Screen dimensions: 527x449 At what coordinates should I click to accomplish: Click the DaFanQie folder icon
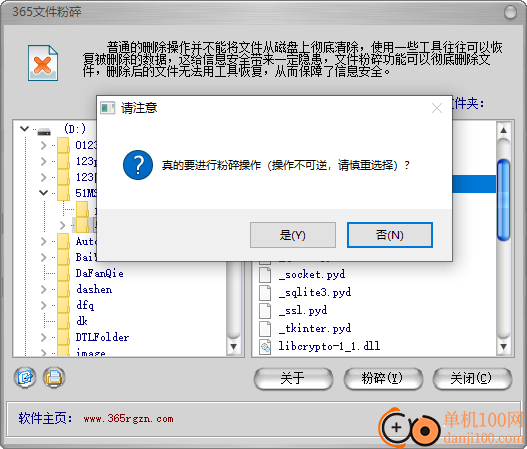click(x=64, y=273)
